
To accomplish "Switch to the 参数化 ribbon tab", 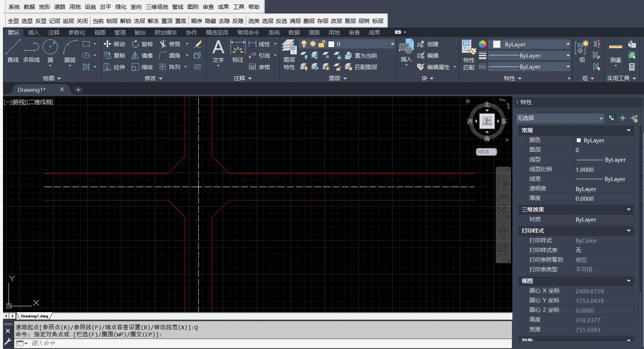I will click(77, 32).
